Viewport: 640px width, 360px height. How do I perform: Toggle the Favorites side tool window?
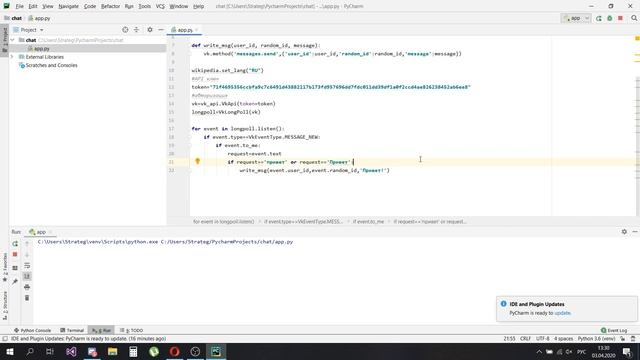[x=4, y=267]
